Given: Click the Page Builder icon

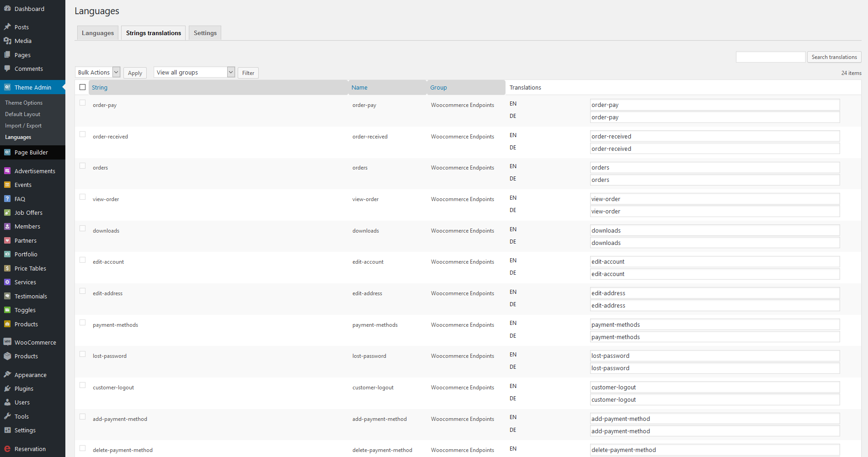Looking at the screenshot, I should click(x=7, y=152).
